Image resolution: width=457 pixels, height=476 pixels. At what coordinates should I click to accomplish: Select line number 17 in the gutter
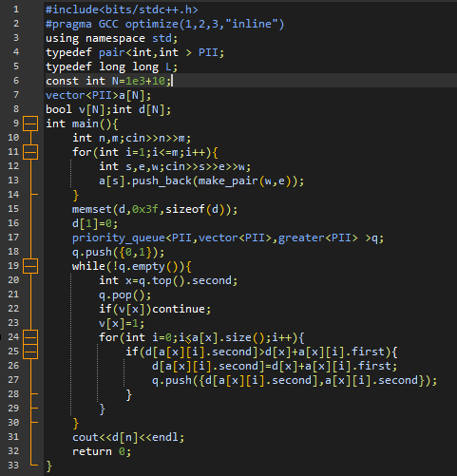13,238
